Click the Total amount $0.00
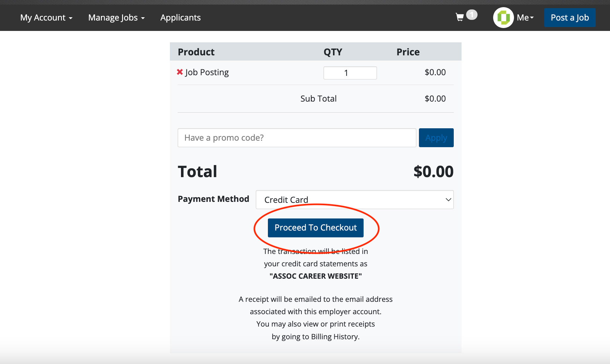610x364 pixels. point(433,172)
